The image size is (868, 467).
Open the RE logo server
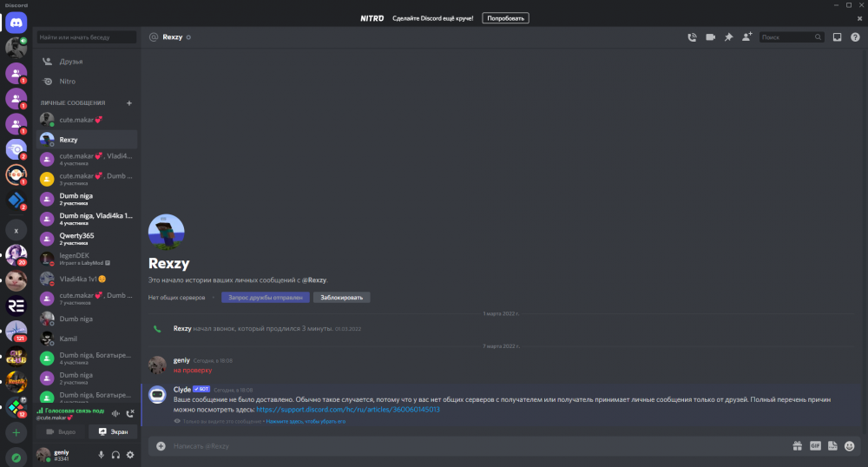16,306
